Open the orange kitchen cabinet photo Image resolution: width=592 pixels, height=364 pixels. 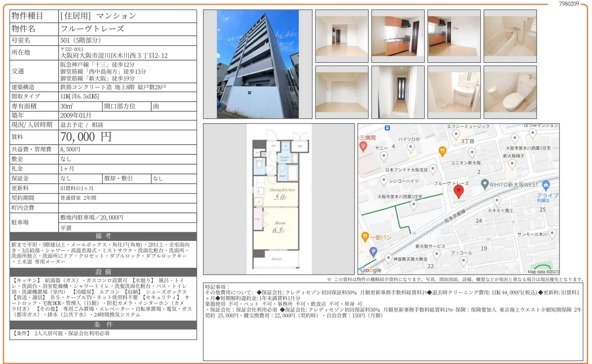(398, 36)
